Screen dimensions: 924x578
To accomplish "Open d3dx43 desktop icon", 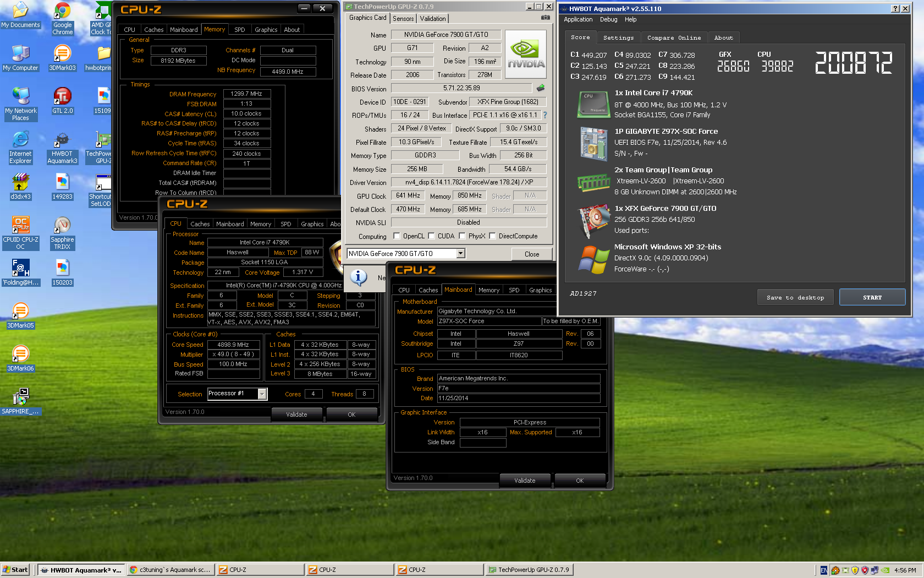I will (20, 187).
